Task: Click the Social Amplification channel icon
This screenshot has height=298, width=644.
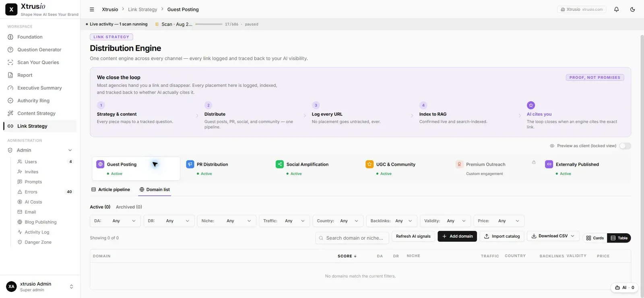Action: 280,164
